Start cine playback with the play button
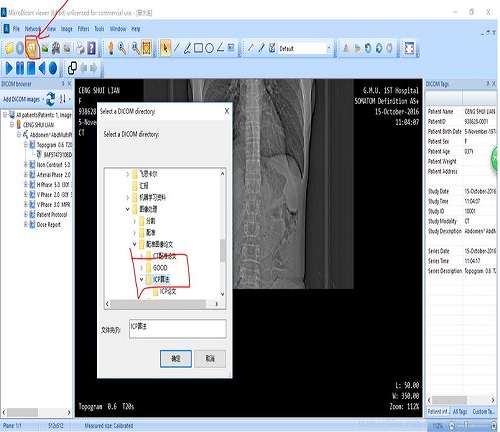 click(x=9, y=68)
